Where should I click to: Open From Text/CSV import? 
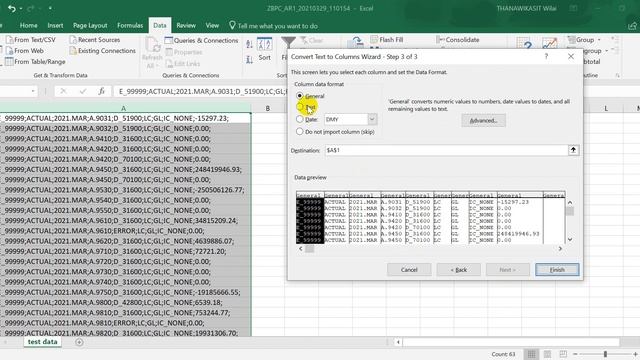[x=30, y=40]
